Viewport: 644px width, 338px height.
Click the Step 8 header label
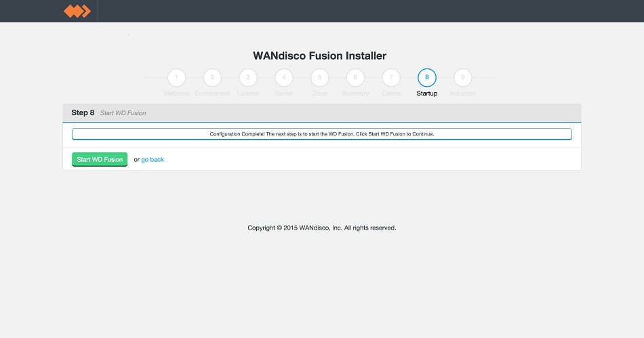83,113
